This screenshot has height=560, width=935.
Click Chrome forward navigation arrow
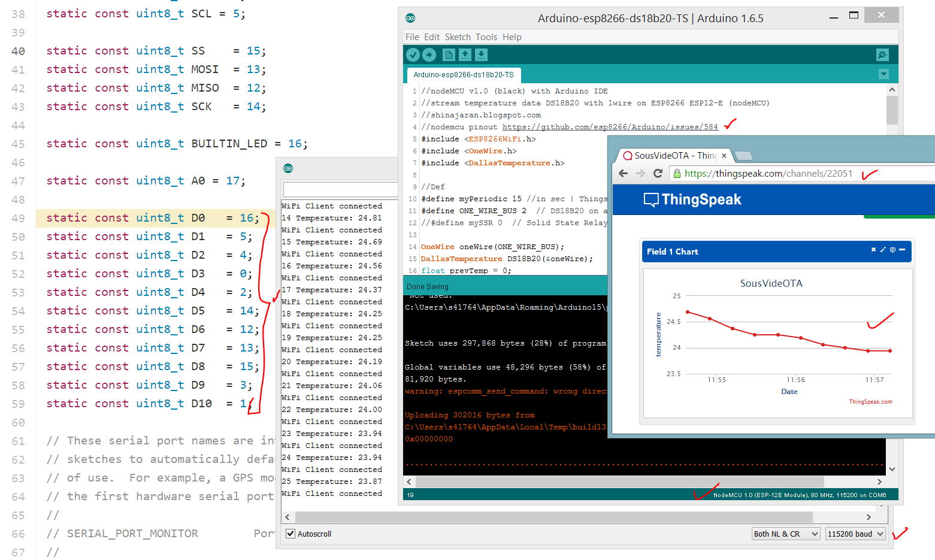tap(640, 174)
